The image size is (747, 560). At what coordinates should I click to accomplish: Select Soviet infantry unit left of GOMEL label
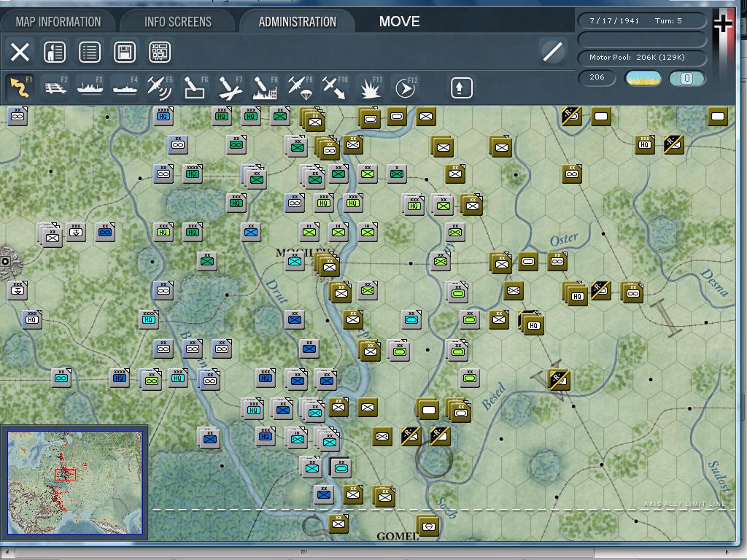coord(338,524)
